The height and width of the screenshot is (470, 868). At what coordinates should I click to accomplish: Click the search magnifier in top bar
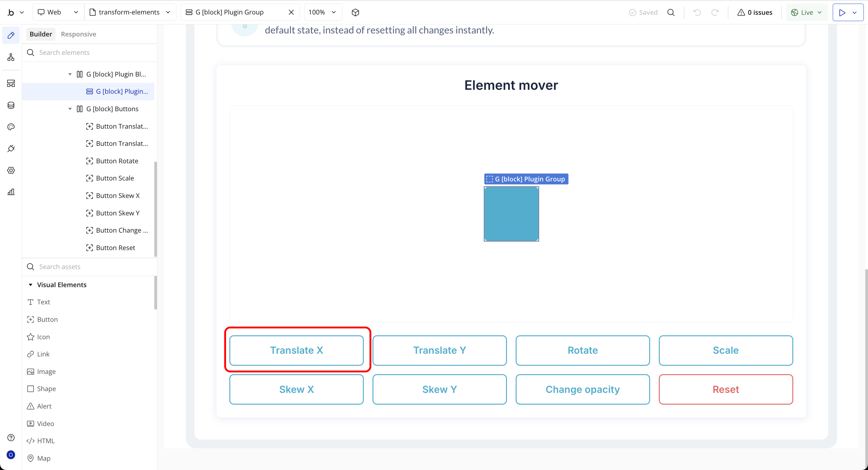point(671,12)
